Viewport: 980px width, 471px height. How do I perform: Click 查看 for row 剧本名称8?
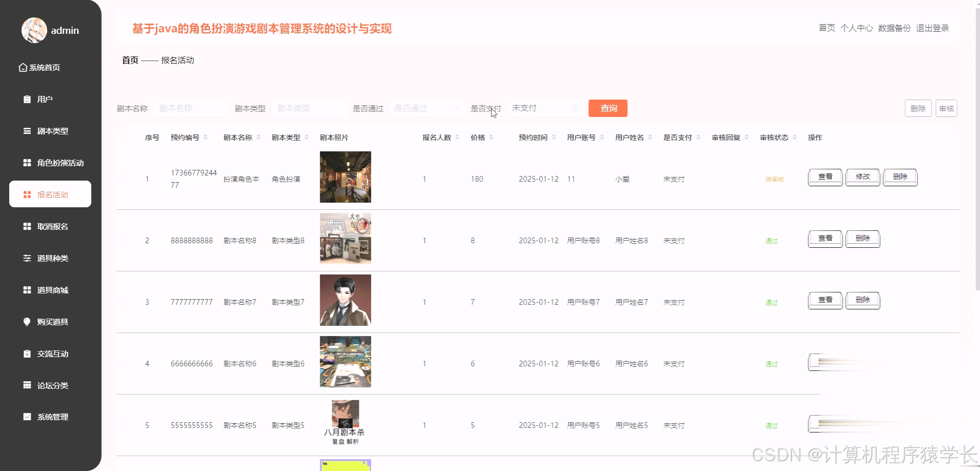coord(825,239)
